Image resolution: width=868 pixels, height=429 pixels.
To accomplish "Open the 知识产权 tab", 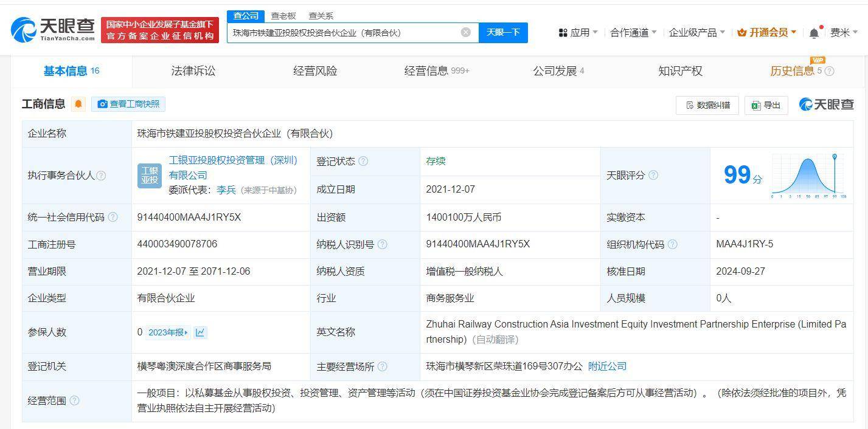I will pos(680,71).
